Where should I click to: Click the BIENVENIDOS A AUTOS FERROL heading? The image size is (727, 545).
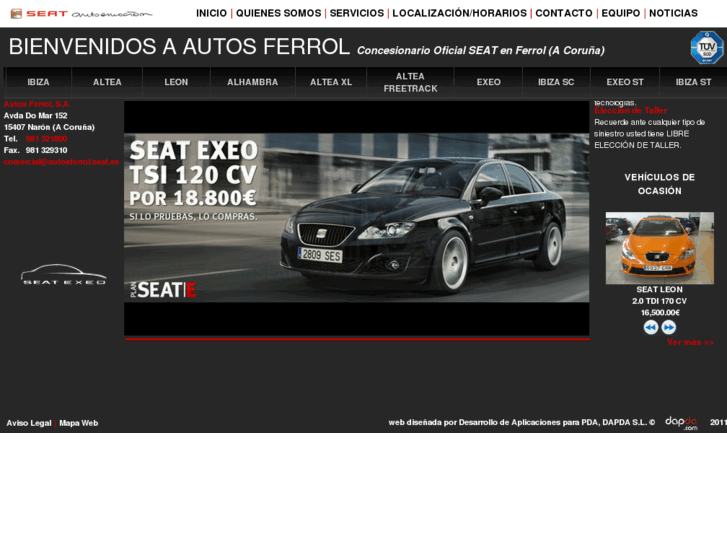point(179,47)
